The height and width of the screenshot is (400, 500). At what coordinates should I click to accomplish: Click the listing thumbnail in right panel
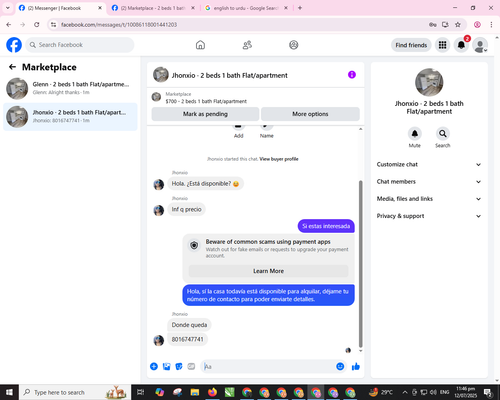coord(429,82)
